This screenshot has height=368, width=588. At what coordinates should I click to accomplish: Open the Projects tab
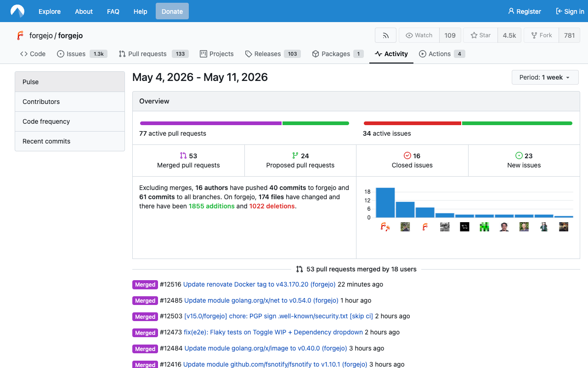(x=217, y=54)
